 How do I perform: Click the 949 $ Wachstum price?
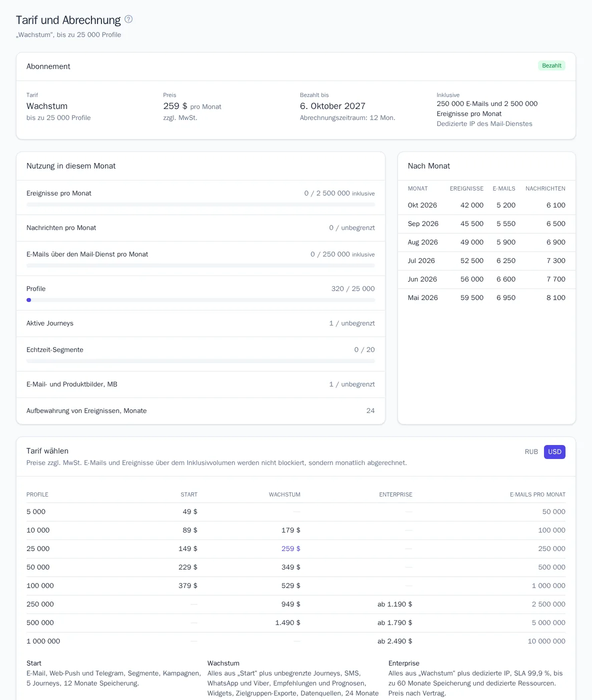tap(291, 604)
